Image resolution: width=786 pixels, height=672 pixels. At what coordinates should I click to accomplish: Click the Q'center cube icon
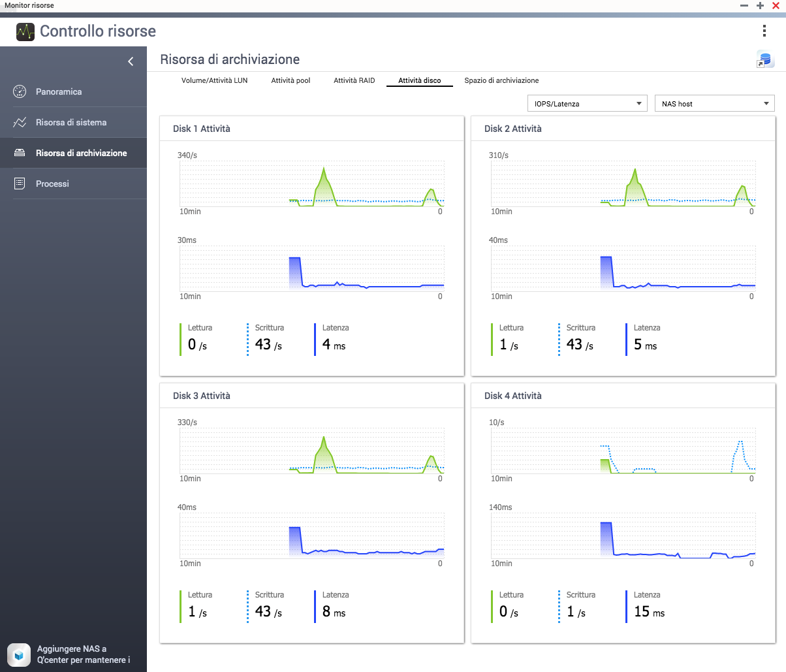tap(19, 654)
